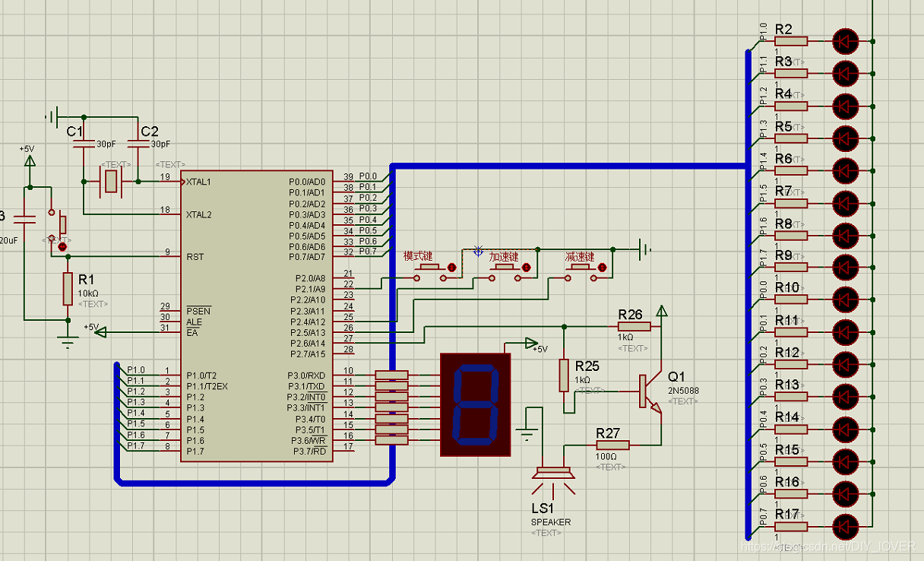
Task: Select the crystal oscillator between C1 and C2
Action: pos(111,182)
